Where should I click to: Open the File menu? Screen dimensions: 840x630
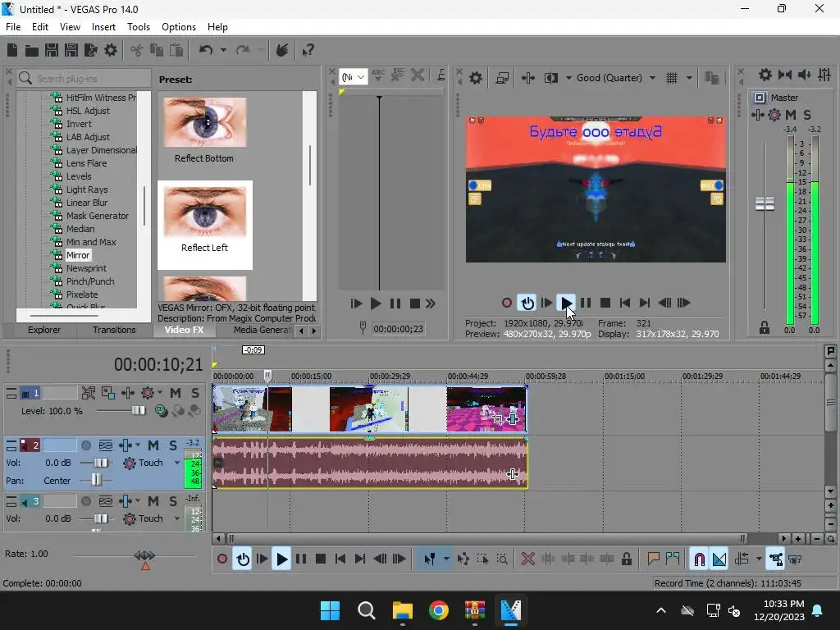point(13,27)
